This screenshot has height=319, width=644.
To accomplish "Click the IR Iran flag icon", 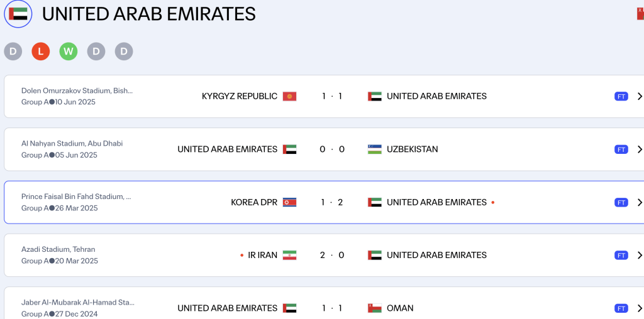I will coord(289,255).
